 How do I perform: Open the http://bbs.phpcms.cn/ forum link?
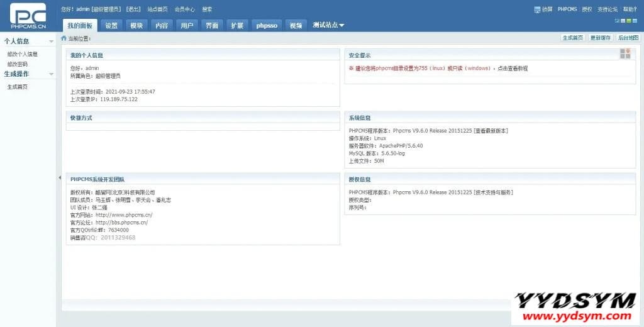(x=121, y=222)
